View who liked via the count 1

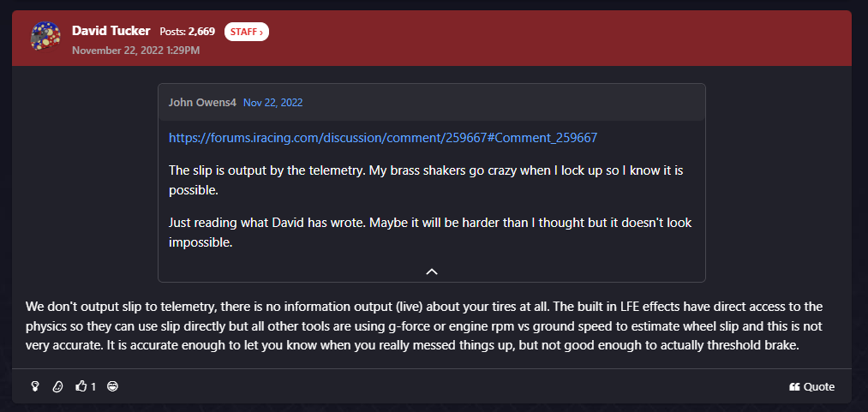[93, 387]
